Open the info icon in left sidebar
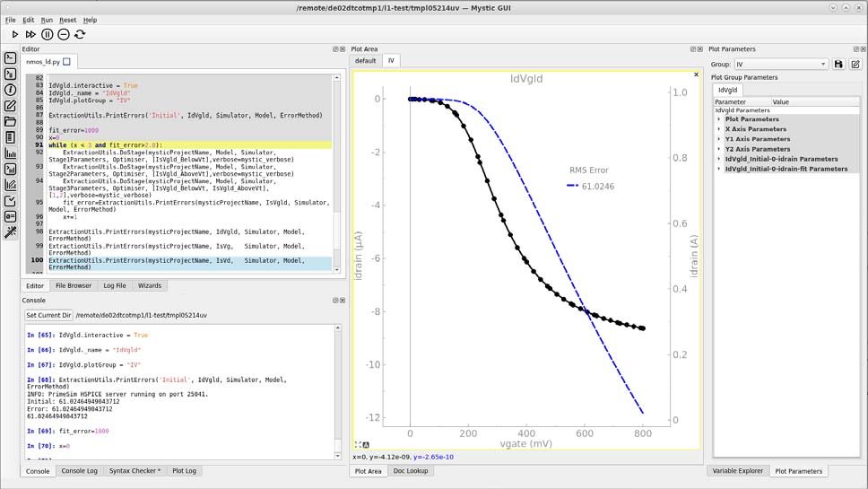868x489 pixels. [11, 90]
